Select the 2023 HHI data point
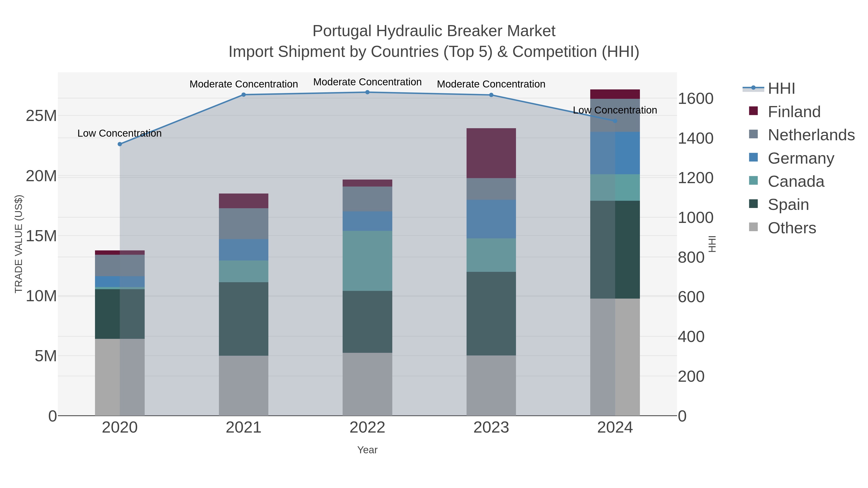The height and width of the screenshot is (488, 868). point(491,95)
